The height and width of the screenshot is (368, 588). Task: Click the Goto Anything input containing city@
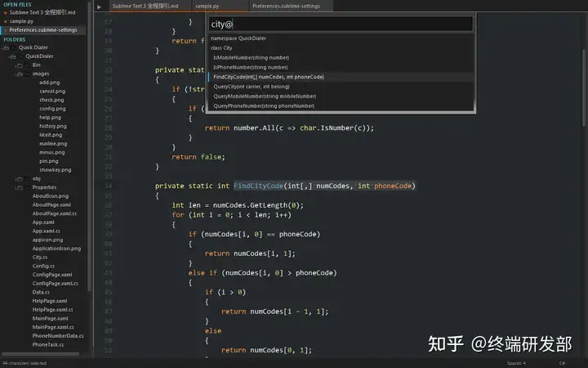pyautogui.click(x=341, y=25)
